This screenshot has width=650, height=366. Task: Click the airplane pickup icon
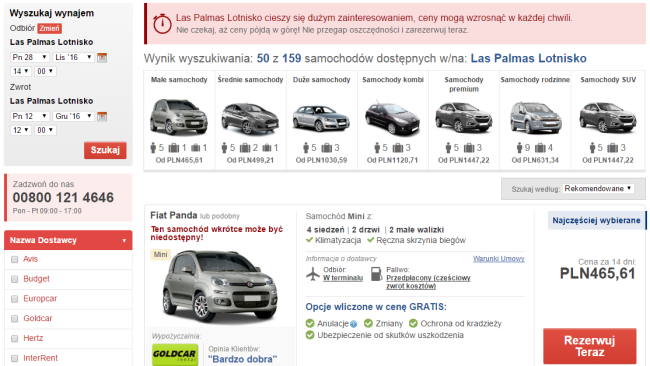pos(313,274)
